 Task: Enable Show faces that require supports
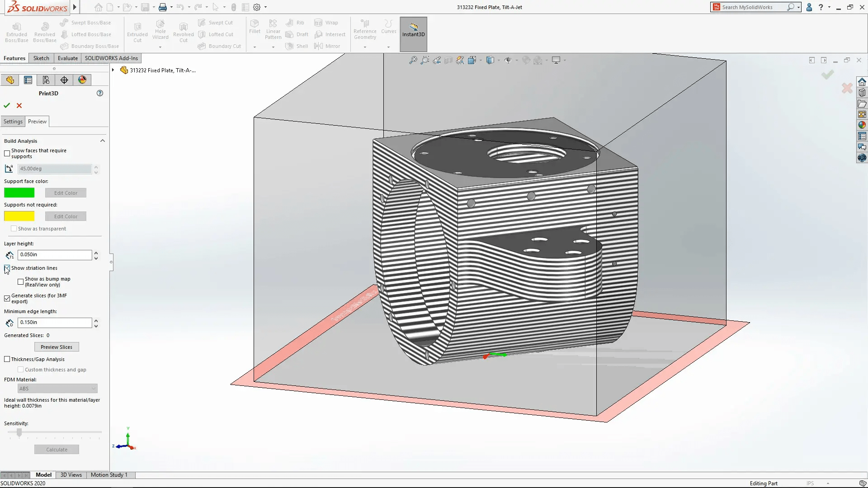pos(7,154)
